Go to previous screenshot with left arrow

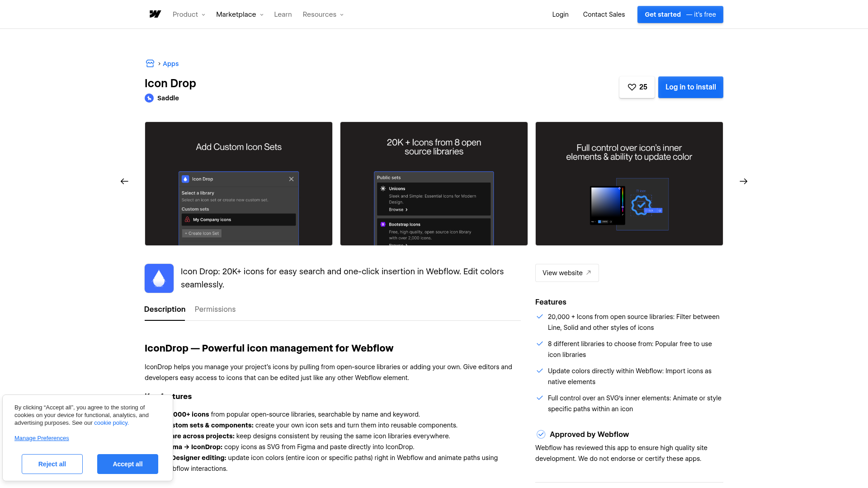pyautogui.click(x=124, y=181)
